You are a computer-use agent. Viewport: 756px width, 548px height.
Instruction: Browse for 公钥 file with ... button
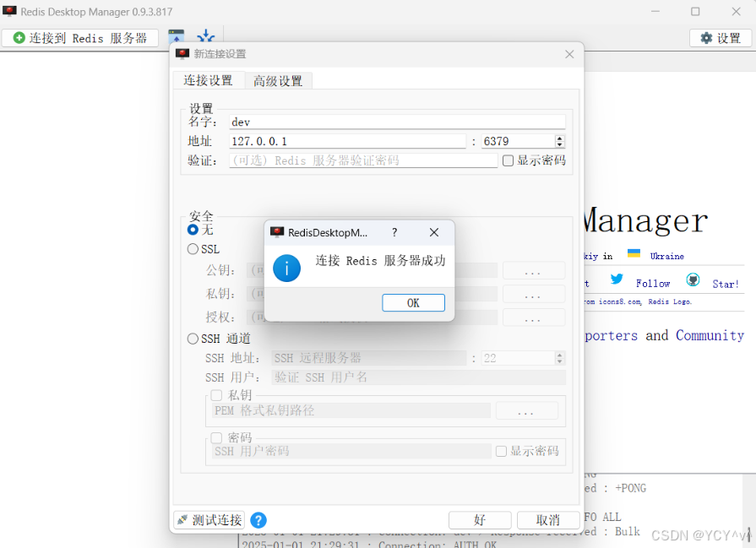(x=534, y=270)
